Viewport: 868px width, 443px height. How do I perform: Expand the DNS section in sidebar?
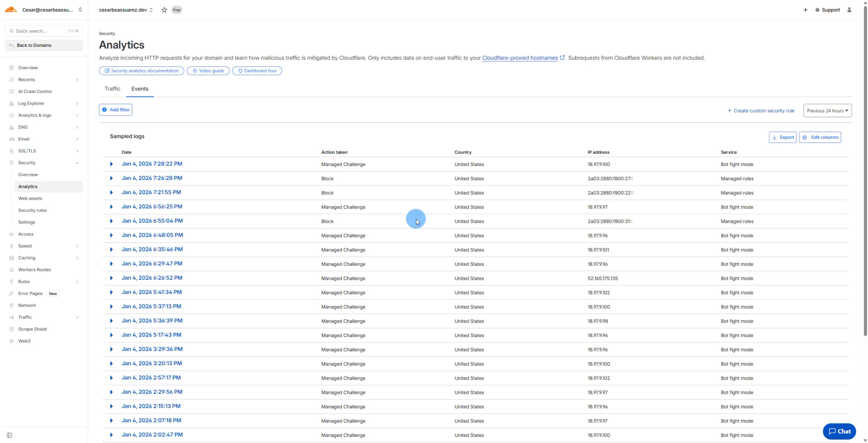point(77,127)
